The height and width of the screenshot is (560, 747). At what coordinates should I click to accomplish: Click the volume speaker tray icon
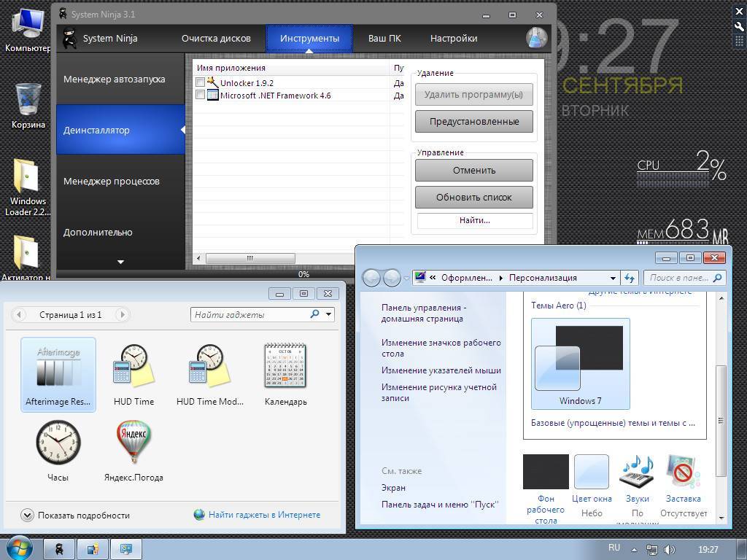click(x=670, y=550)
